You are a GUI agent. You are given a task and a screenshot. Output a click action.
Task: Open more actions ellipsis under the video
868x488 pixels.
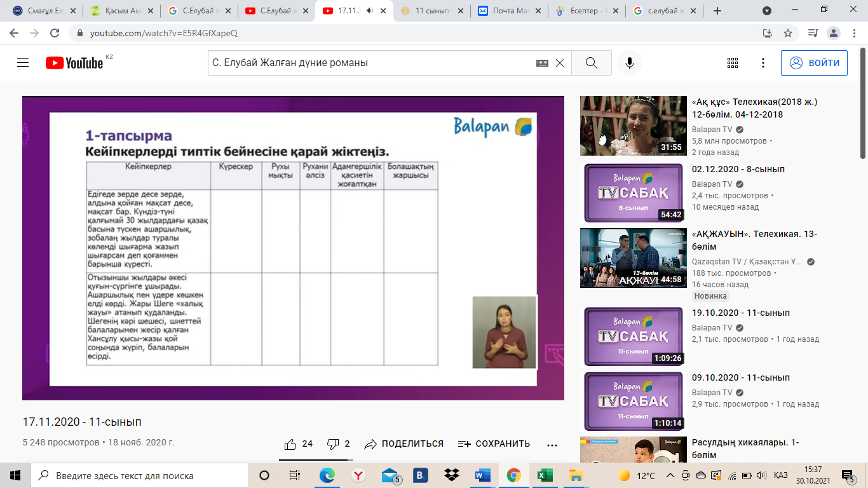552,445
